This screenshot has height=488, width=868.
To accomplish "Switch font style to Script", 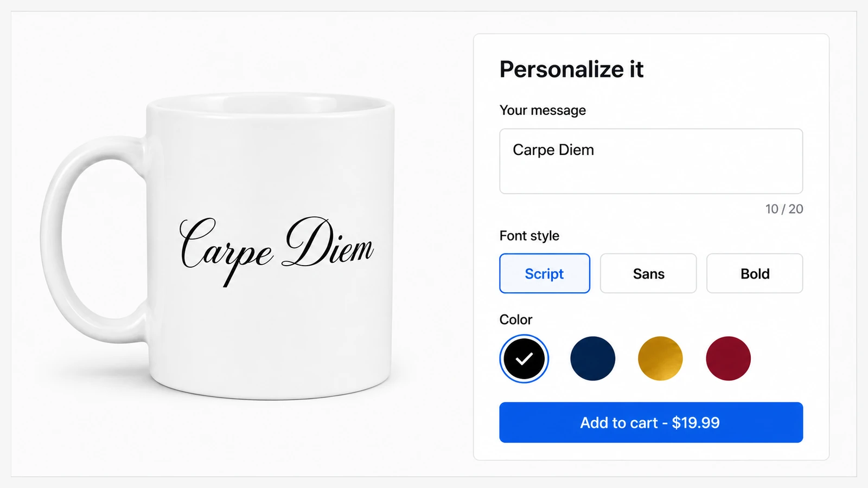I will click(545, 273).
